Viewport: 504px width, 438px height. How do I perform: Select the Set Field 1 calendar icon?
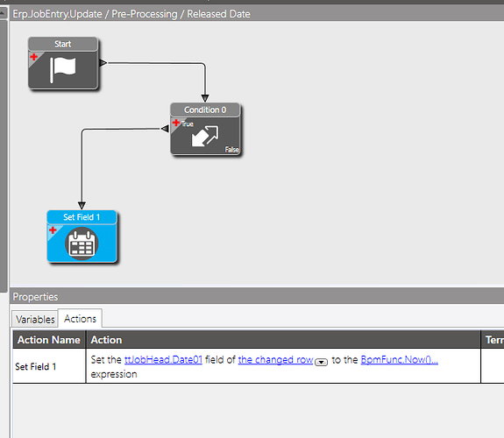click(x=82, y=244)
